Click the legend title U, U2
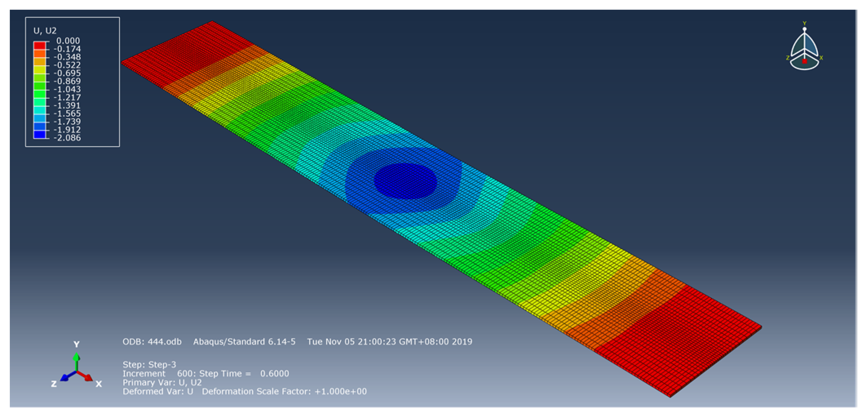 [x=45, y=31]
